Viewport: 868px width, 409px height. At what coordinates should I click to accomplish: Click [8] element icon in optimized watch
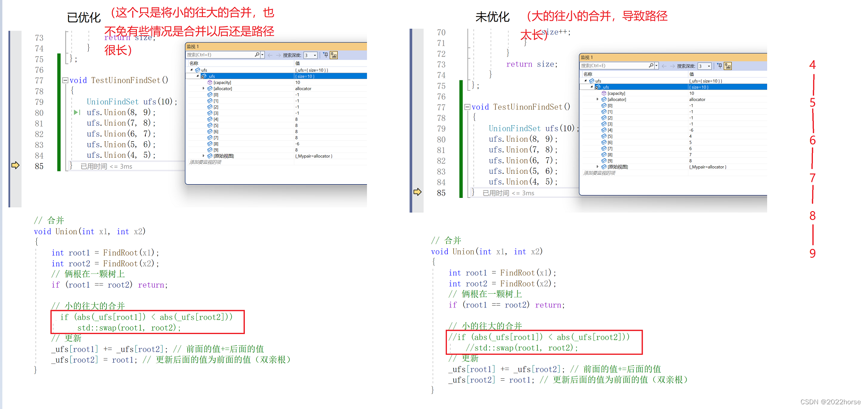coord(210,144)
